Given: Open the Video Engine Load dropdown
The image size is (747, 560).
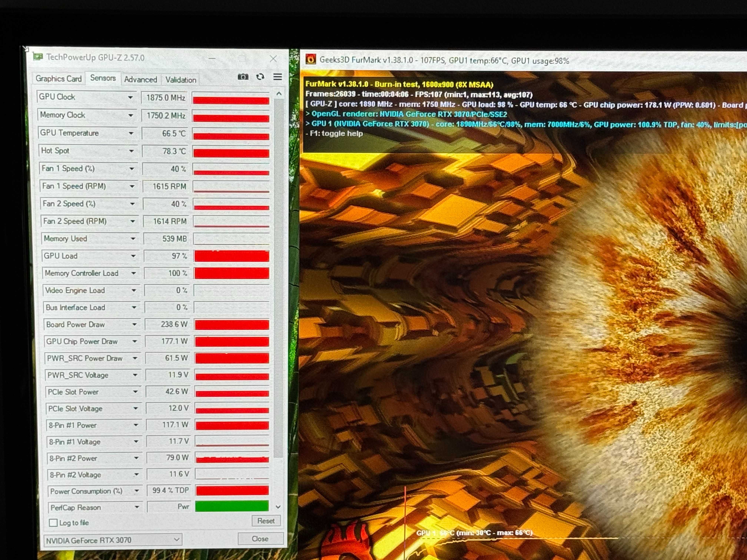Looking at the screenshot, I should (134, 290).
